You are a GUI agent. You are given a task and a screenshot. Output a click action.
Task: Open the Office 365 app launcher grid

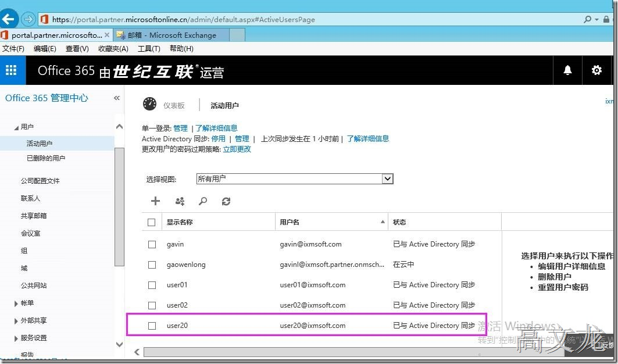tap(11, 70)
